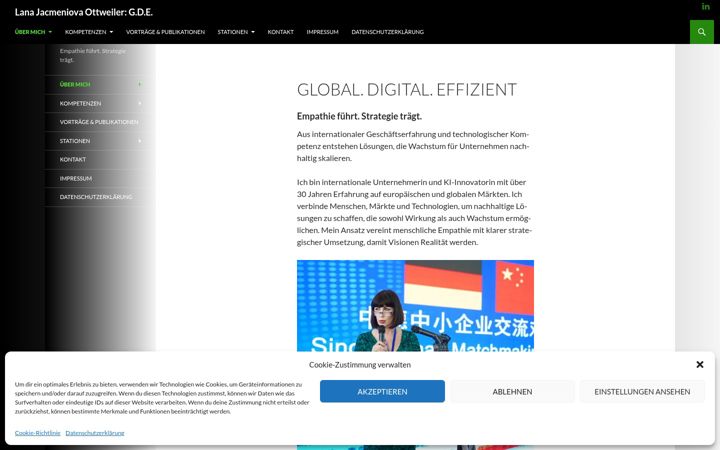Close the cookie consent banner
Screen dimensions: 720x450
coord(699,364)
